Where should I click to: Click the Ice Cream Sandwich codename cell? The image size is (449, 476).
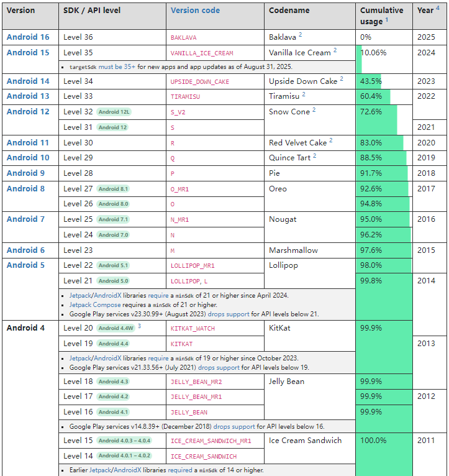(x=310, y=449)
